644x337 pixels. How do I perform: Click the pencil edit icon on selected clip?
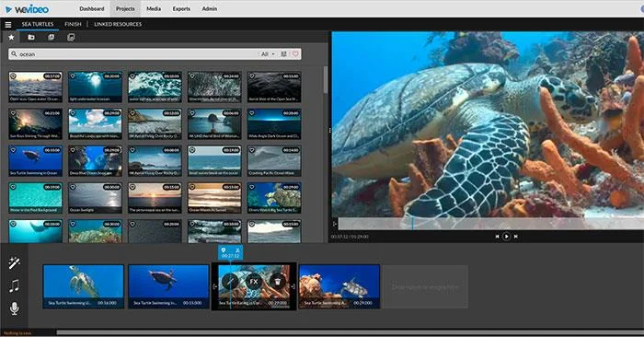pyautogui.click(x=230, y=282)
